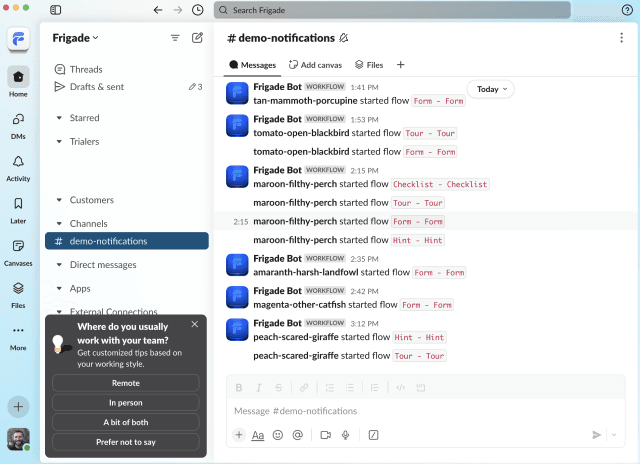Viewport: 640px width, 464px height.
Task: Toggle the Aa formatting toolbar
Action: [258, 435]
